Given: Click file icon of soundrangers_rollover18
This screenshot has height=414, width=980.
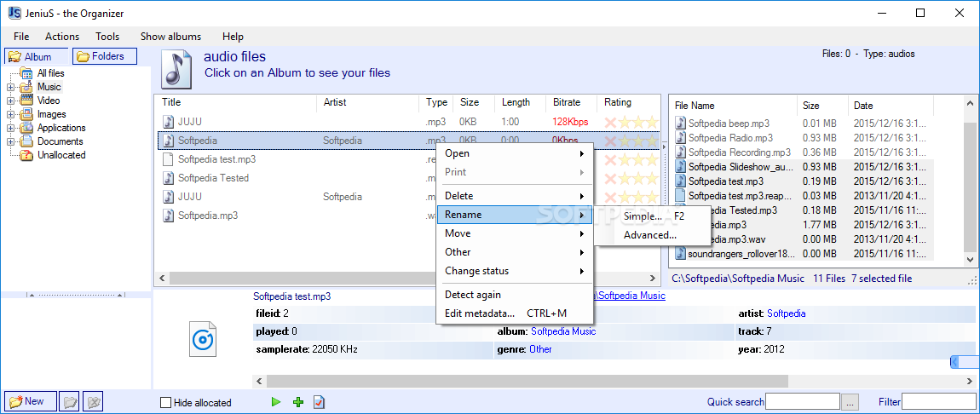Looking at the screenshot, I should [681, 254].
